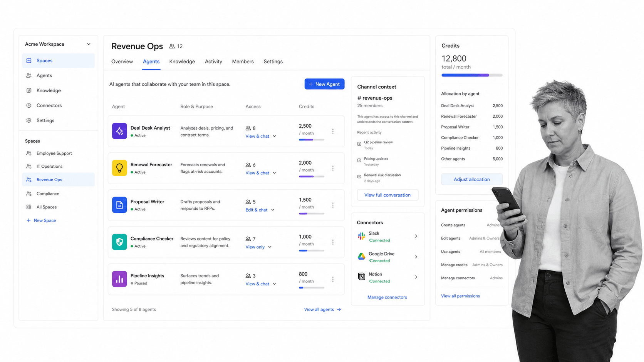Select Revenue Ops in the spaces list
Image resolution: width=644 pixels, height=362 pixels.
58,180
